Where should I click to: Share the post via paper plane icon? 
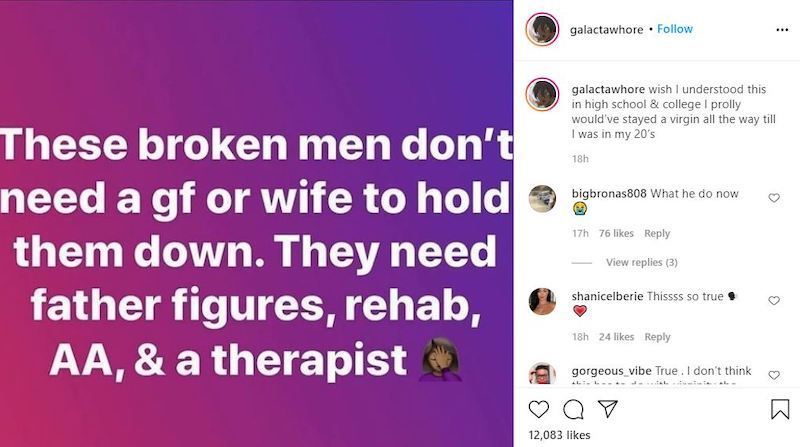coord(608,409)
